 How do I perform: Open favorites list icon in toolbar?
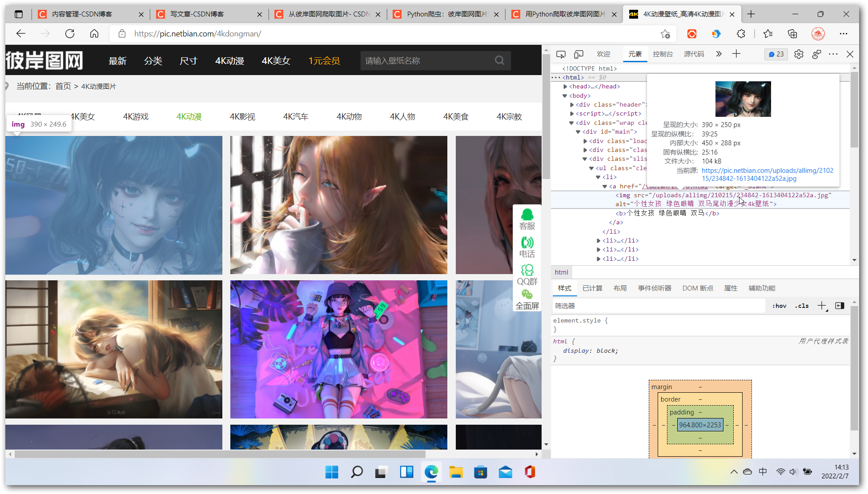(x=768, y=34)
